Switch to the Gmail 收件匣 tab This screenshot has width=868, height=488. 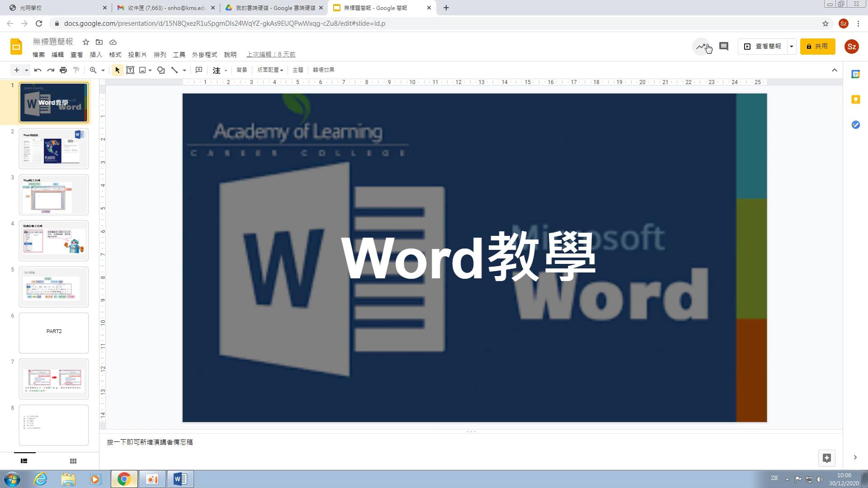[x=166, y=8]
